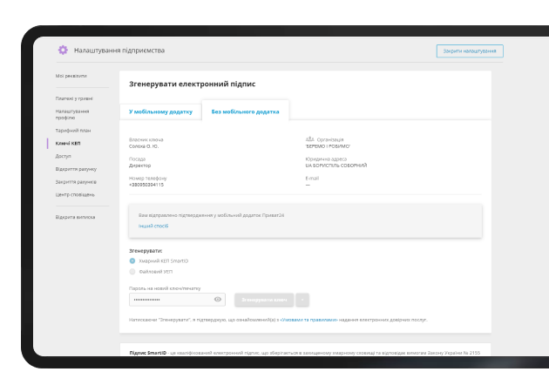Open Тарифний план in the sidebar
Image resolution: width=549 pixels, height=392 pixels.
coord(73,130)
